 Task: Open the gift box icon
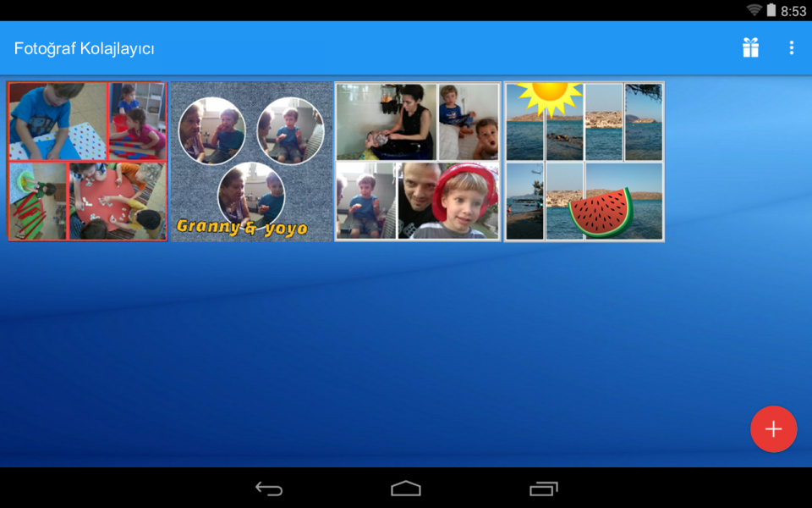coord(750,47)
